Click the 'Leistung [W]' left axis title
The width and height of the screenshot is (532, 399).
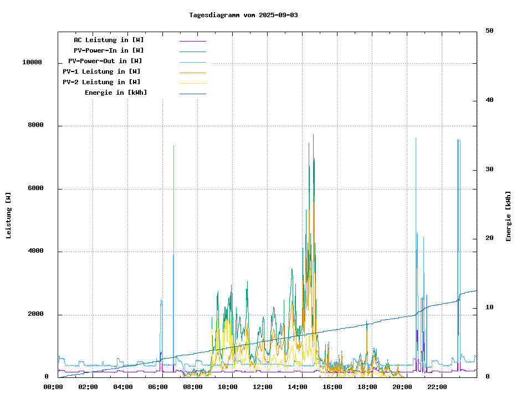click(x=9, y=215)
